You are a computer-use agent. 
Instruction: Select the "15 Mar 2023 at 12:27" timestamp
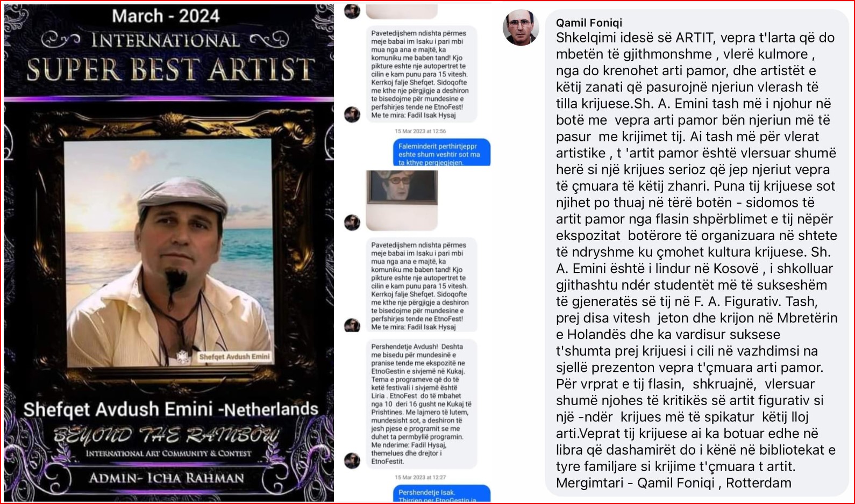tap(421, 477)
